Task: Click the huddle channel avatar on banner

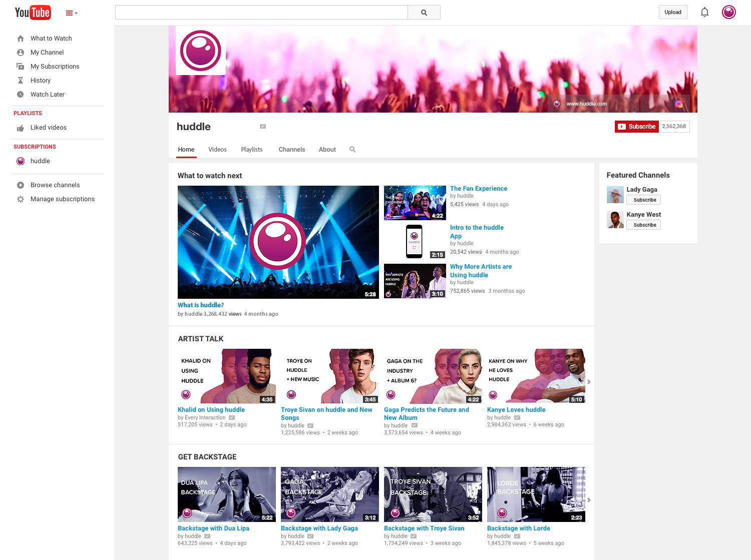Action: pyautogui.click(x=200, y=50)
